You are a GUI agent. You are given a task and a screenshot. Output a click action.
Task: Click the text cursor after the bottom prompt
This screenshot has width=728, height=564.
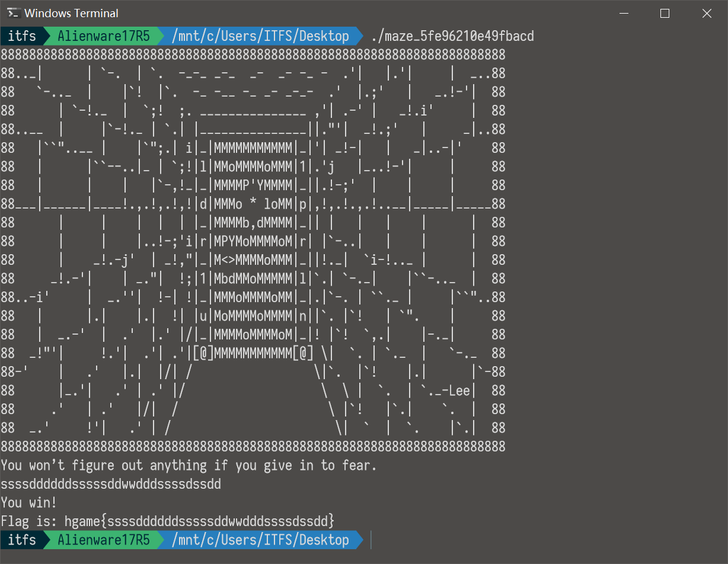pyautogui.click(x=371, y=540)
